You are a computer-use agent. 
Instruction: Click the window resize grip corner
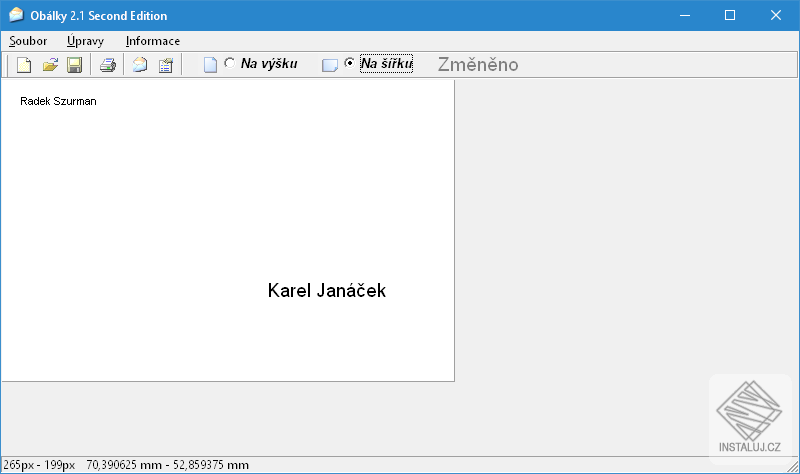(793, 466)
